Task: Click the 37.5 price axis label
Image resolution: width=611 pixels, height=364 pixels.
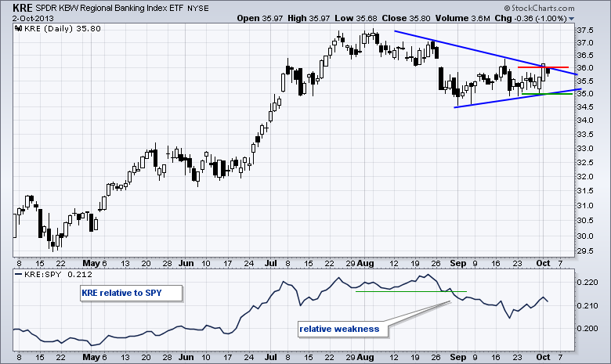Action: pos(585,31)
